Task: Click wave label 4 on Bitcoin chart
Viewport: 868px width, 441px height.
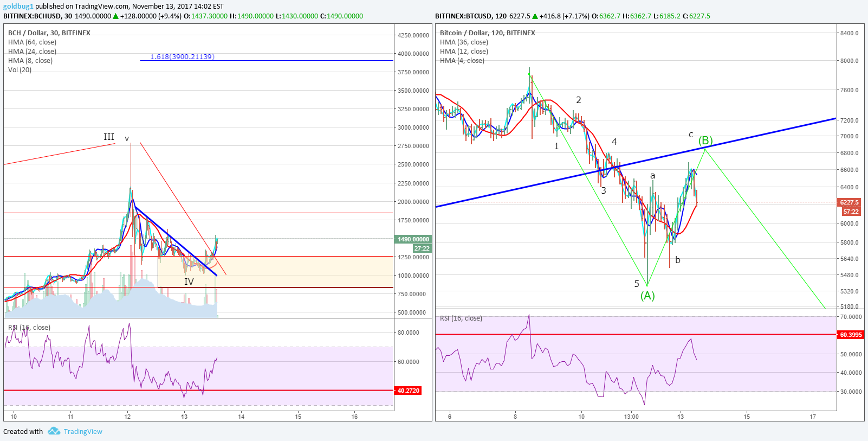Action: click(614, 142)
